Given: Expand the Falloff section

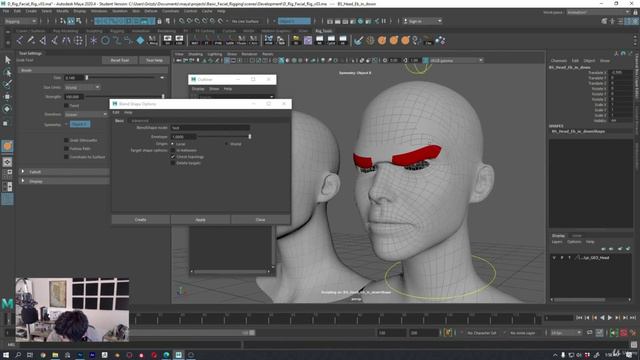Looking at the screenshot, I should [x=23, y=172].
